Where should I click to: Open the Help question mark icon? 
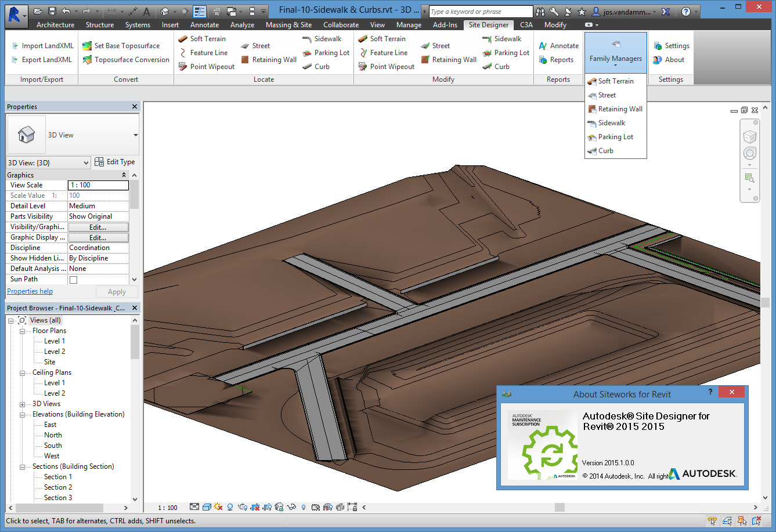[x=686, y=12]
